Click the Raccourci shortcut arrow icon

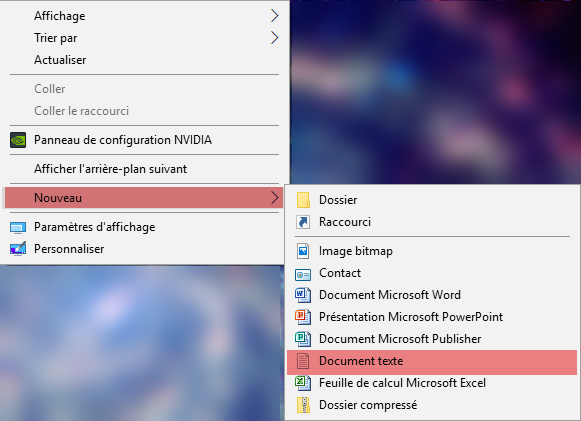[x=303, y=222]
